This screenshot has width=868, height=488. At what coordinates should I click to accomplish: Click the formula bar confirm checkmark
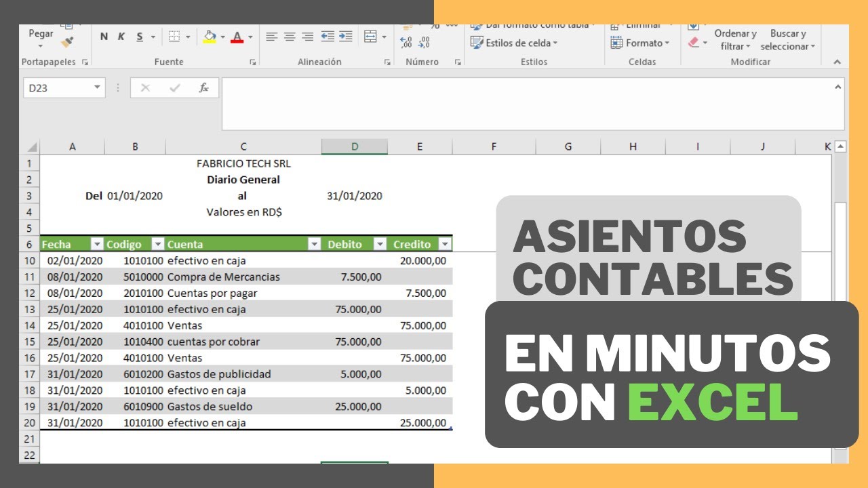coord(174,88)
